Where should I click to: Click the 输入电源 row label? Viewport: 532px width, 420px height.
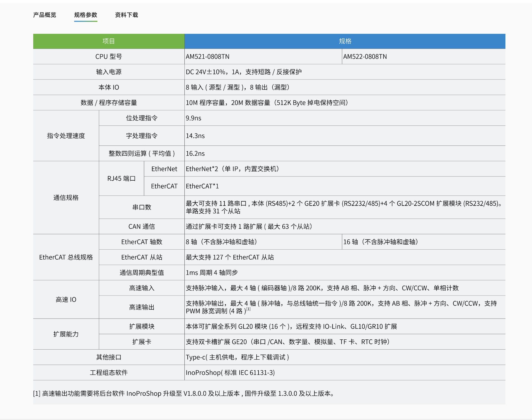[109, 72]
